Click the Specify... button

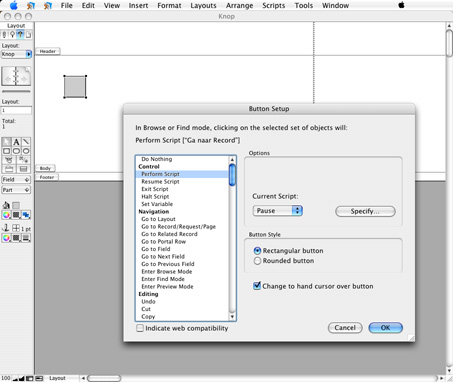click(x=365, y=211)
